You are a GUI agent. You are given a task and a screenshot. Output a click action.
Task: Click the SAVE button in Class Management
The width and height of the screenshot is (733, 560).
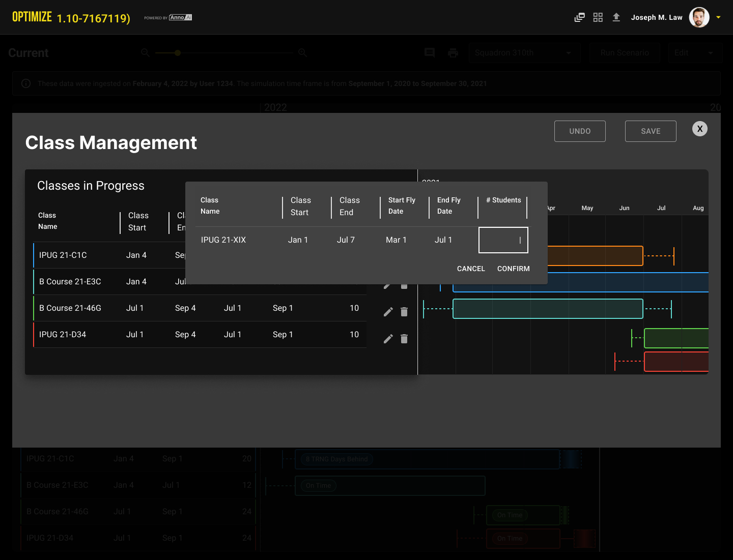[x=650, y=131]
